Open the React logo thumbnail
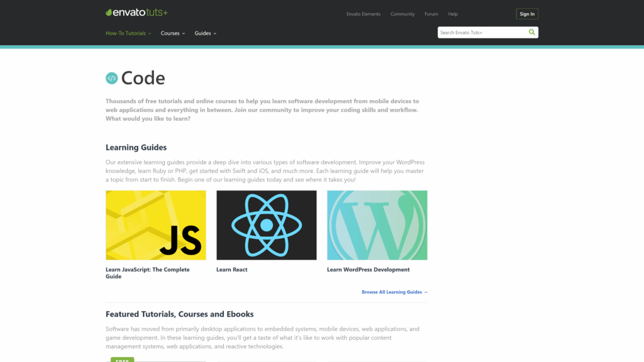Image resolution: width=644 pixels, height=362 pixels. (x=267, y=225)
